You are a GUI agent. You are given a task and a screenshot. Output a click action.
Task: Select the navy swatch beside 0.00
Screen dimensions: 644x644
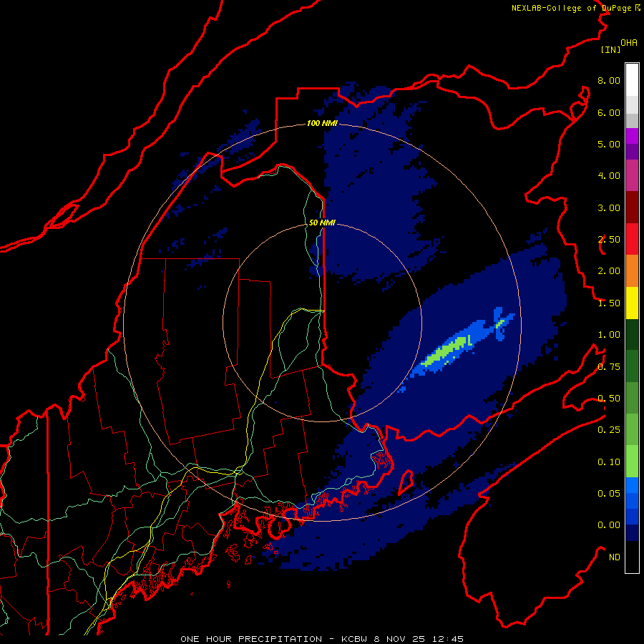point(632,533)
